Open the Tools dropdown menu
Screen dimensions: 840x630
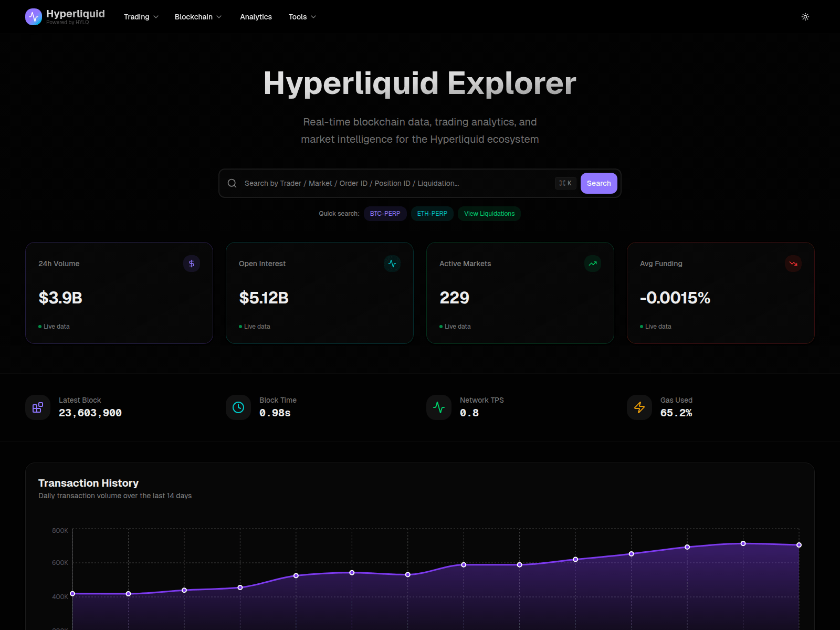(x=302, y=17)
